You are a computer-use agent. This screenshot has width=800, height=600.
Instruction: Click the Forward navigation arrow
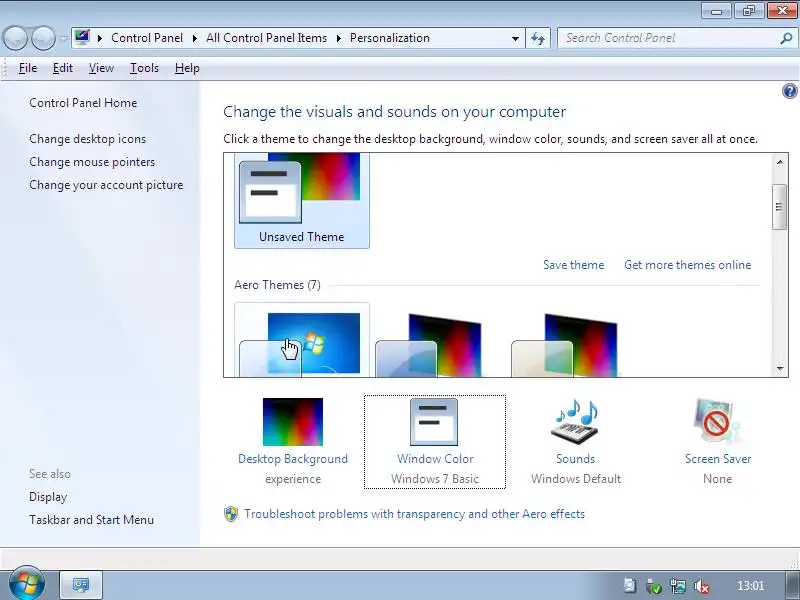(x=43, y=38)
